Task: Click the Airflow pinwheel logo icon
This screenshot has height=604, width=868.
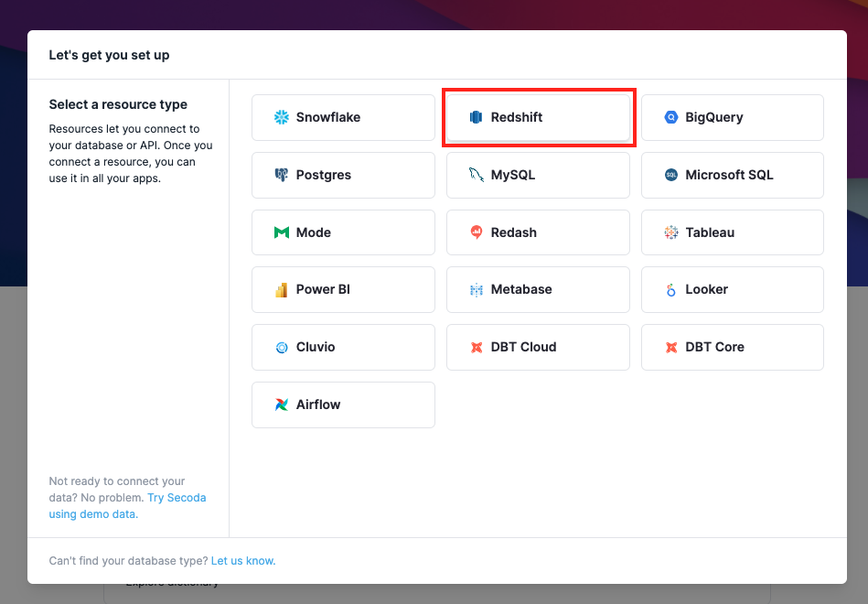Action: (282, 405)
